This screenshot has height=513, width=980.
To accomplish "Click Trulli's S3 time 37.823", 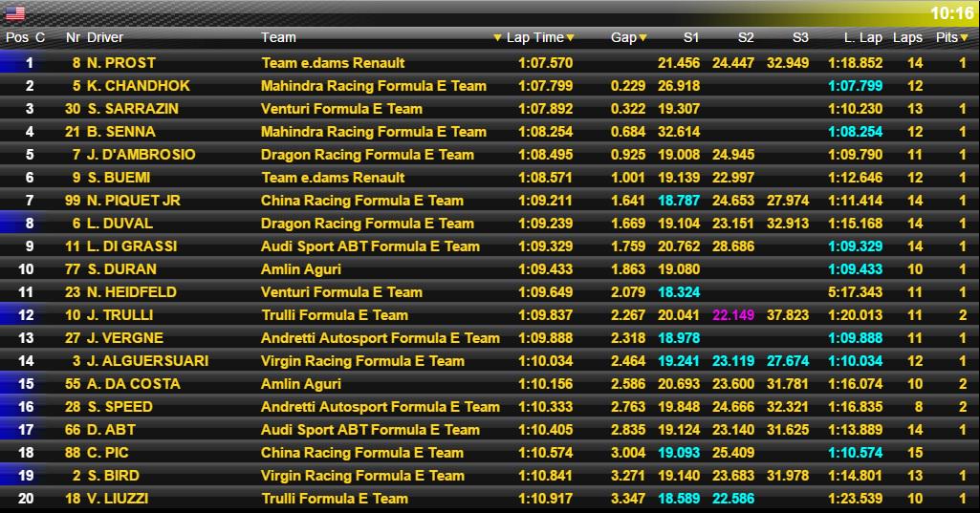I will (x=788, y=315).
